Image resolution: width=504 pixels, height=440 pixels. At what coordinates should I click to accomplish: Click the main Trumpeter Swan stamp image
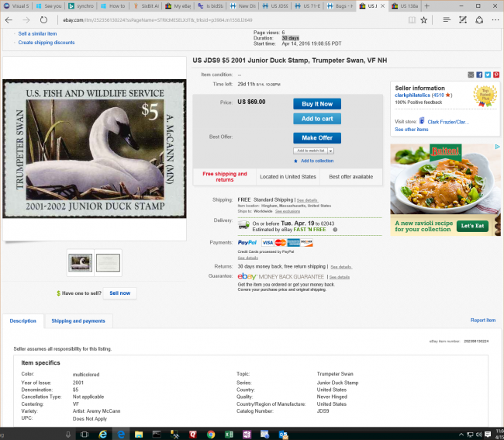point(95,148)
